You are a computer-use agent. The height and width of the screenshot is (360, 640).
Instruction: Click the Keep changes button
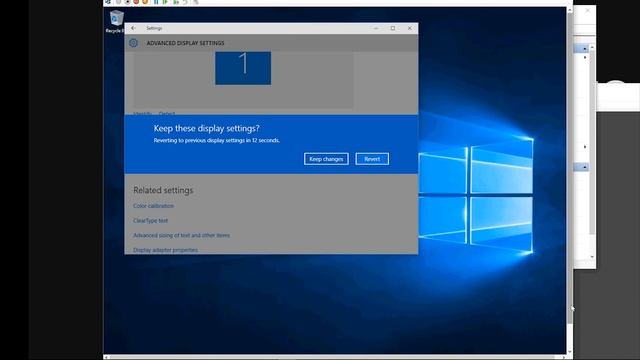[x=326, y=159]
